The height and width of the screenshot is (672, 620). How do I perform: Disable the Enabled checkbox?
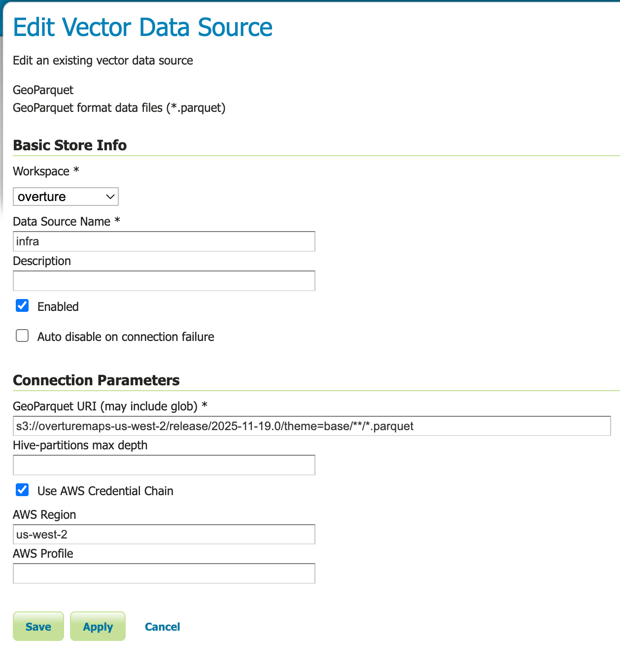(x=22, y=306)
